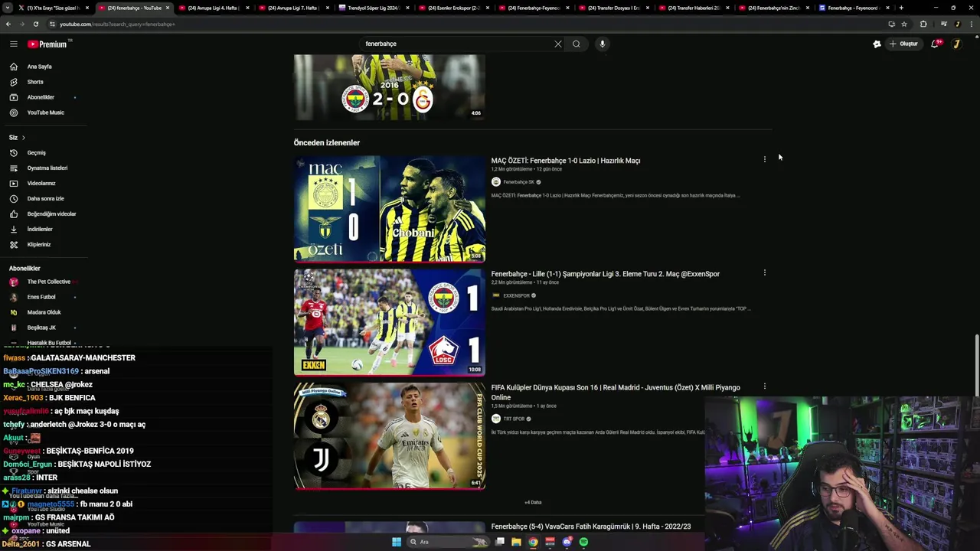Open FIFA Kulüpler Dünya Kupası video title
The height and width of the screenshot is (551, 980).
click(616, 393)
